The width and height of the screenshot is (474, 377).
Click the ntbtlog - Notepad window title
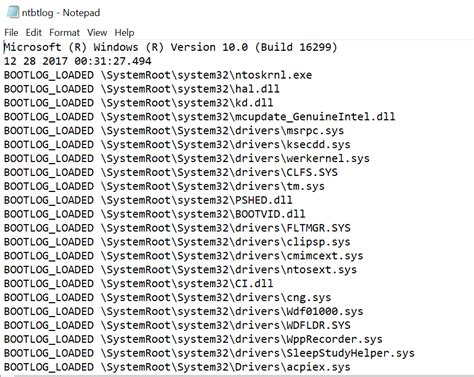(x=61, y=13)
